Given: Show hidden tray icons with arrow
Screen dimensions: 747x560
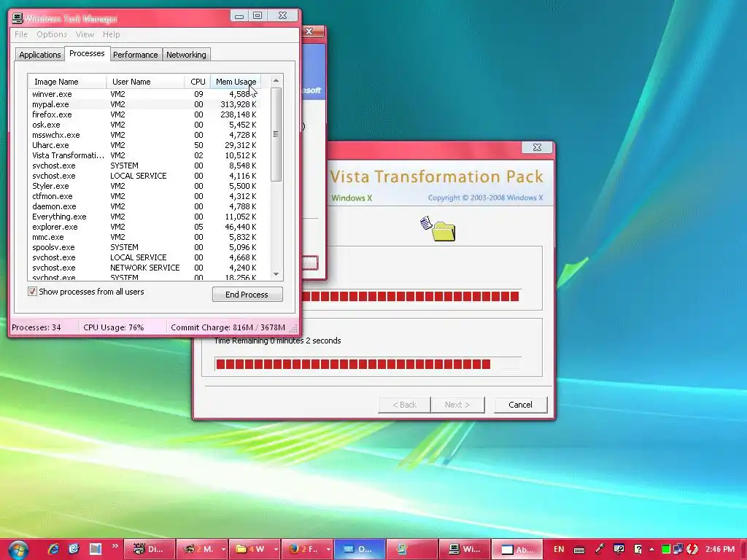Looking at the screenshot, I should click(x=651, y=550).
